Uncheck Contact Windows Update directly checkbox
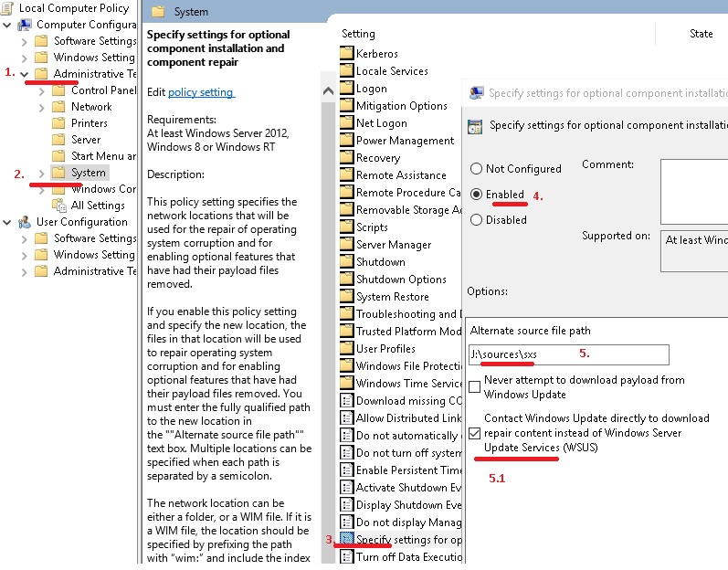The image size is (728, 570). pos(474,433)
